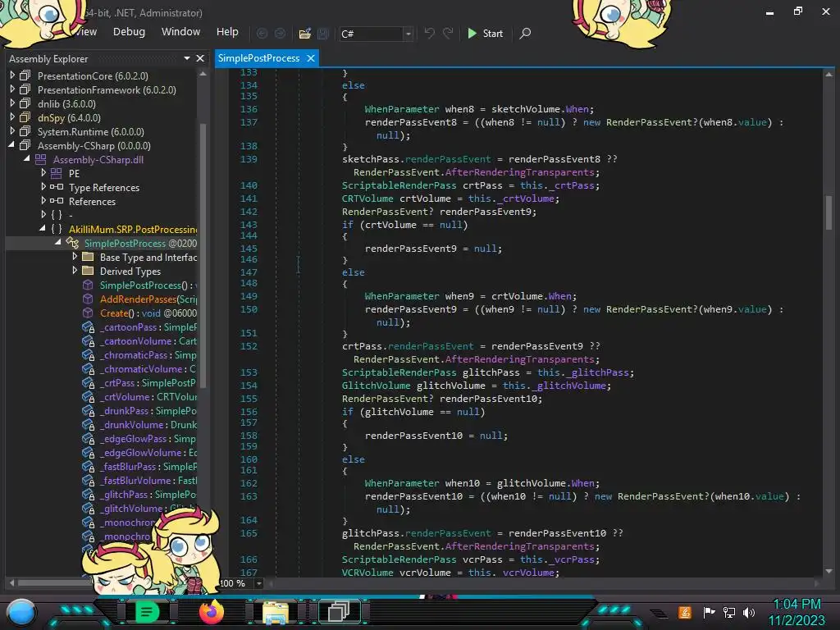Viewport: 840px width, 630px height.
Task: Navigate backward with the toolbar arrow
Action: pos(262,34)
